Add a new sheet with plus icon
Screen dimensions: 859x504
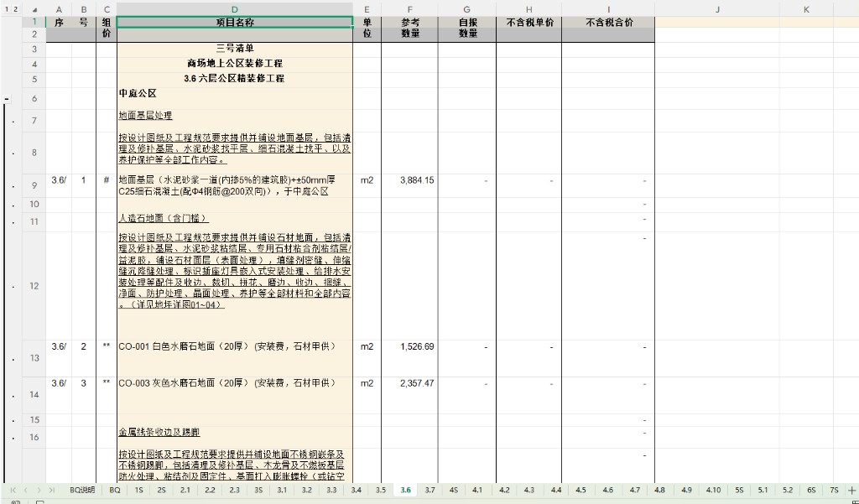(852, 490)
